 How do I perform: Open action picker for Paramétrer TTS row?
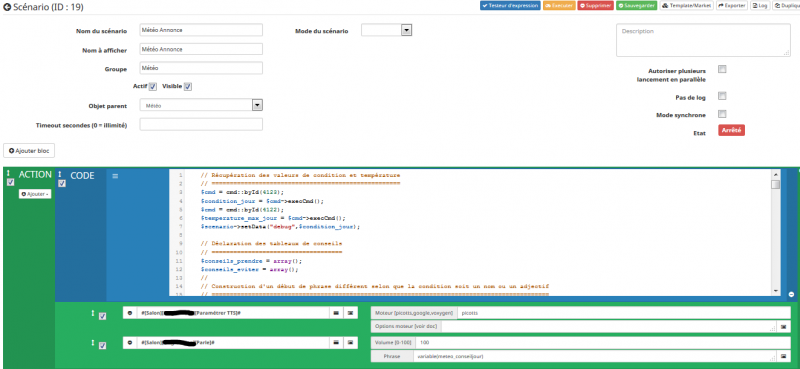336,312
